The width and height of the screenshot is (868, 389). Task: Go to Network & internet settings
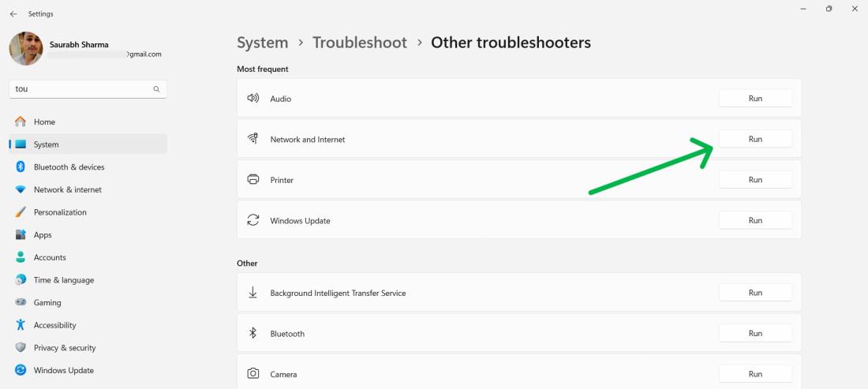88,190
